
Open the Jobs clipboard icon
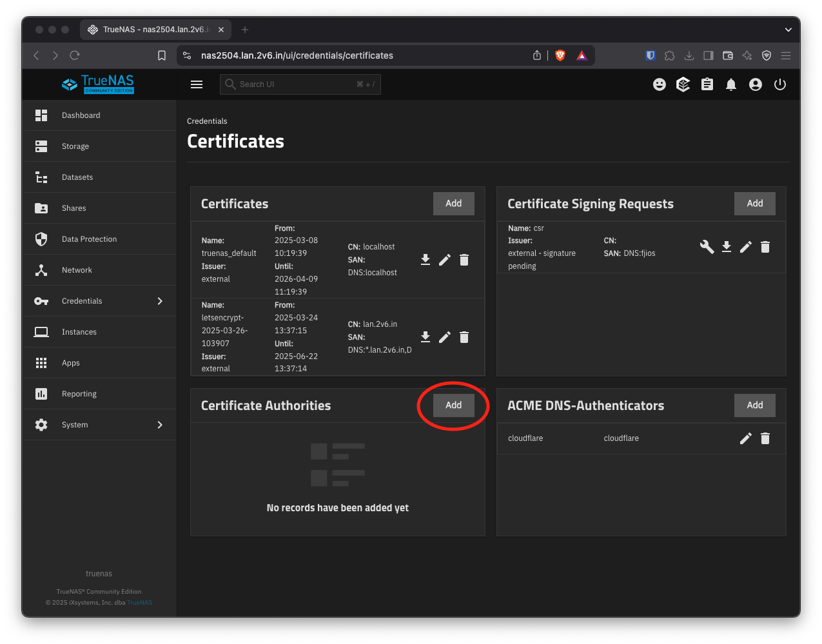click(x=707, y=84)
